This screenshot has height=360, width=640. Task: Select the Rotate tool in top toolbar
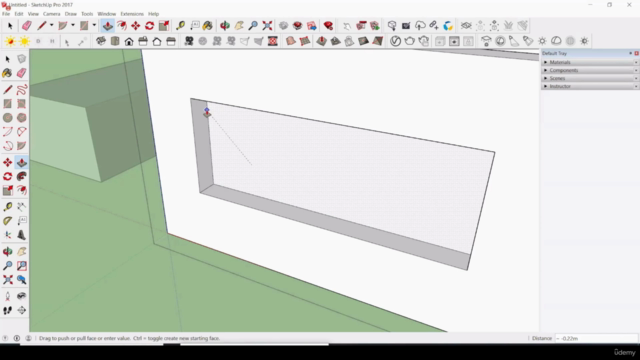(149, 26)
